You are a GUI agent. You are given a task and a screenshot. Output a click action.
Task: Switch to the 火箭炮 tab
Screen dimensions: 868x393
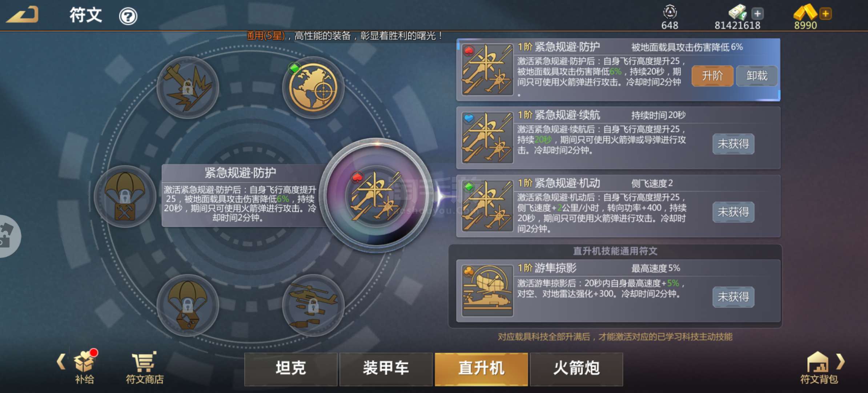(576, 369)
